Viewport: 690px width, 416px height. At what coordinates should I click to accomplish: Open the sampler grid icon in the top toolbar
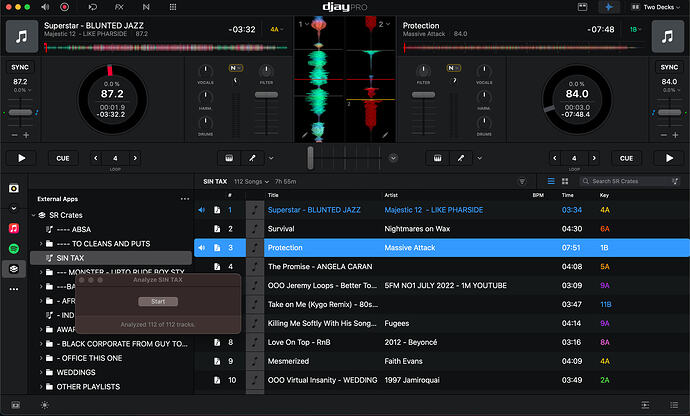(x=173, y=7)
